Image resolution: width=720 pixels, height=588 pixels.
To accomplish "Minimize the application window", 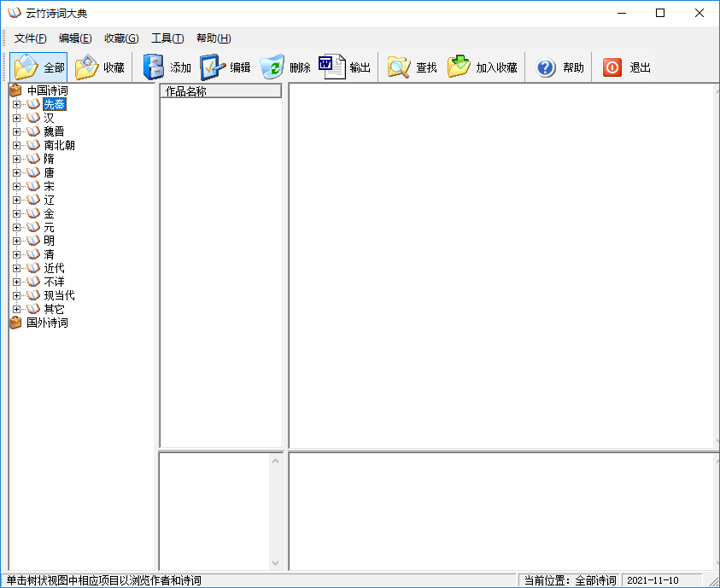I will [622, 13].
